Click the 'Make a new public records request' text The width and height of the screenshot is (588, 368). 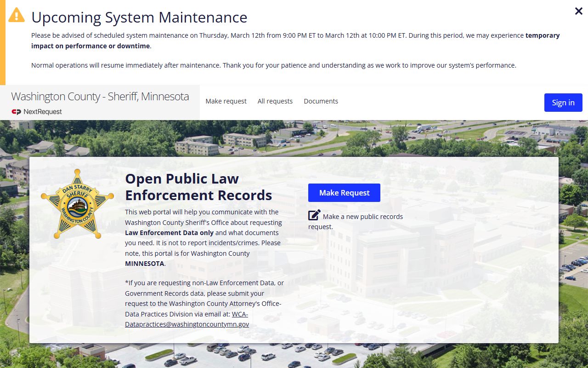point(356,221)
